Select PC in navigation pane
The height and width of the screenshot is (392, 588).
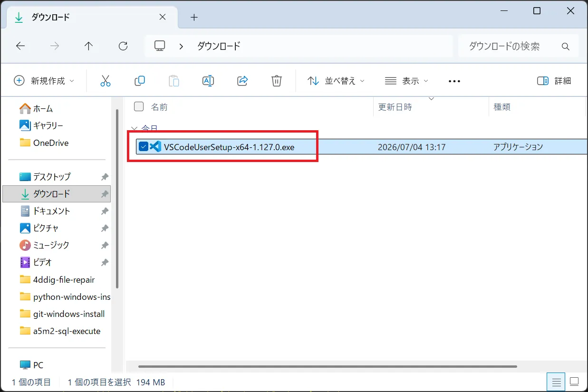(x=32, y=365)
